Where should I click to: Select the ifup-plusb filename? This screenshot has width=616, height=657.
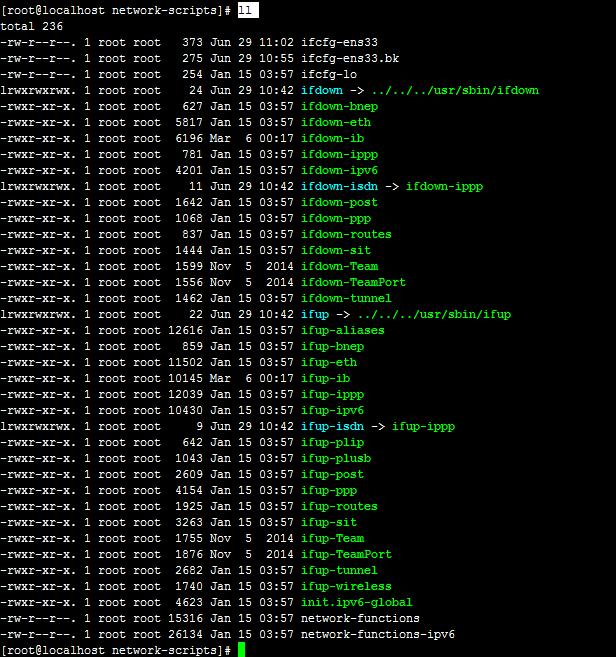tap(336, 458)
